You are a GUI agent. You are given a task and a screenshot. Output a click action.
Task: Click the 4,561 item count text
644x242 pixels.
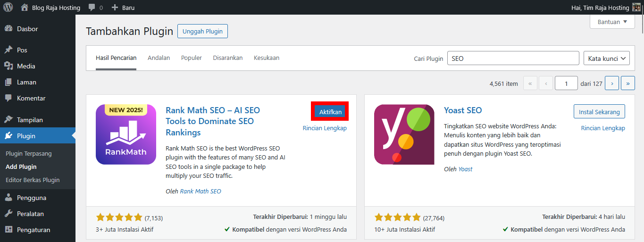[504, 83]
